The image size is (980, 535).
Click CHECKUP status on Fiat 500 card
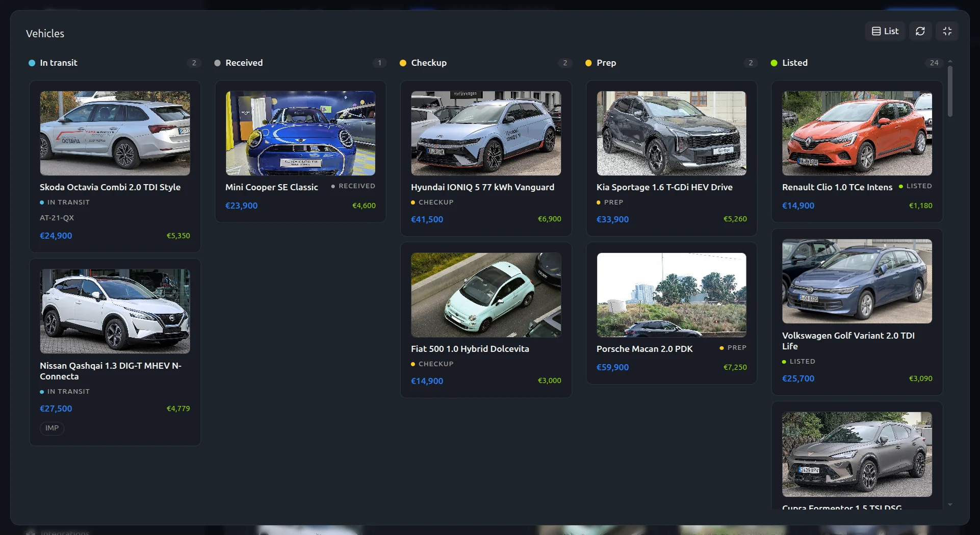(432, 364)
